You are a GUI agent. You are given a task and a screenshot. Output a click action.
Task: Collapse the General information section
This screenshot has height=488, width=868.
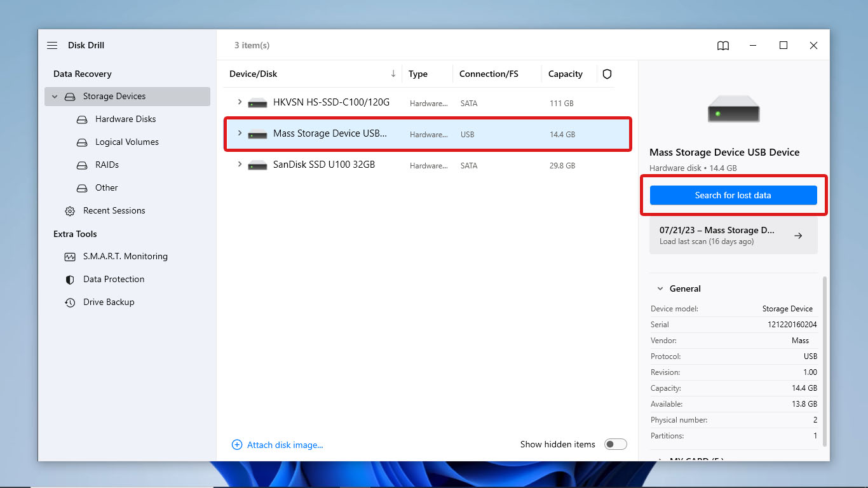660,288
